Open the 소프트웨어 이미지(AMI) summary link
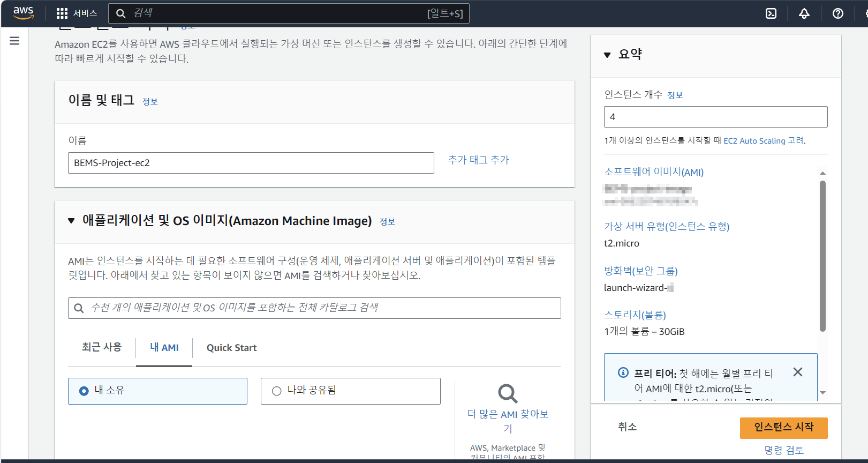Viewport: 868px width, 463px height. coord(654,172)
